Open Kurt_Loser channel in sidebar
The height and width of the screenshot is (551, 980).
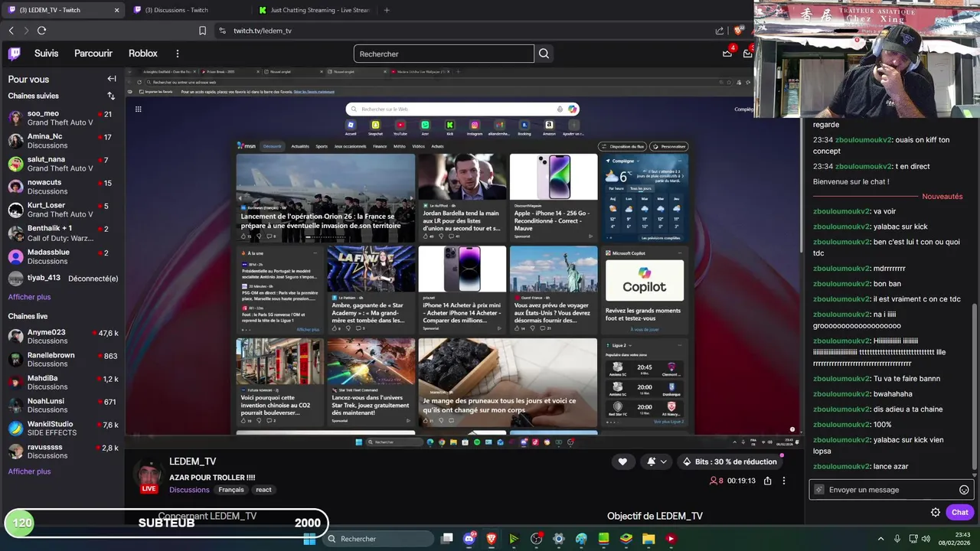[63, 210]
